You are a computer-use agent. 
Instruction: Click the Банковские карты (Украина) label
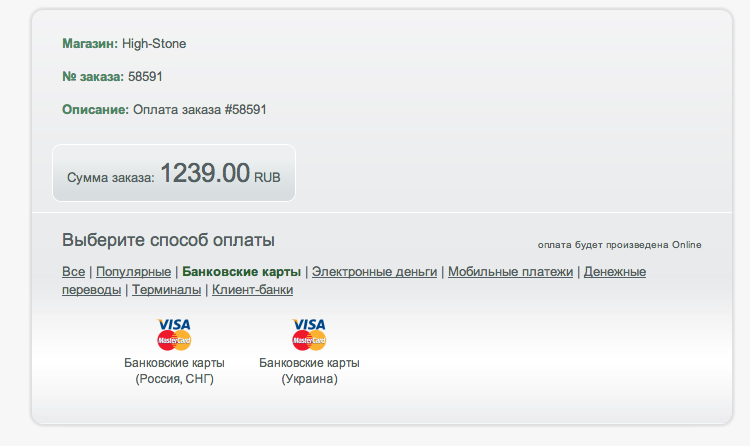(x=309, y=371)
